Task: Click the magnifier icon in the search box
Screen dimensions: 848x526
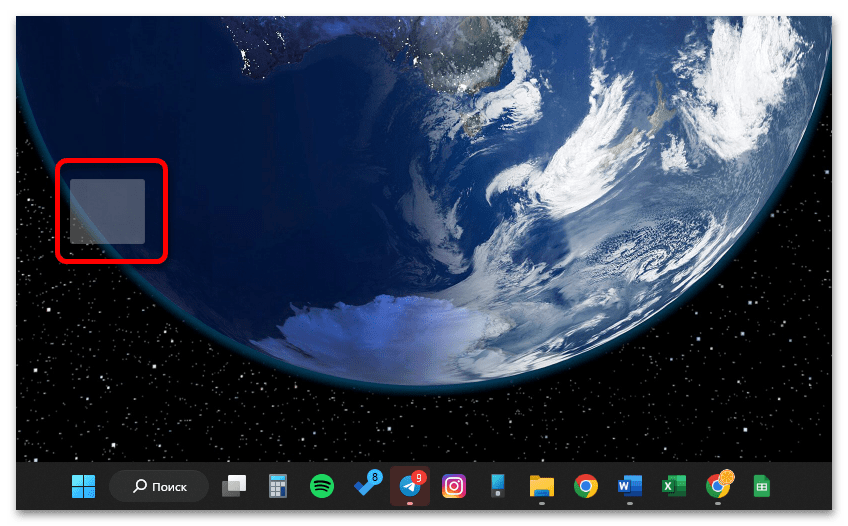Action: [x=141, y=487]
